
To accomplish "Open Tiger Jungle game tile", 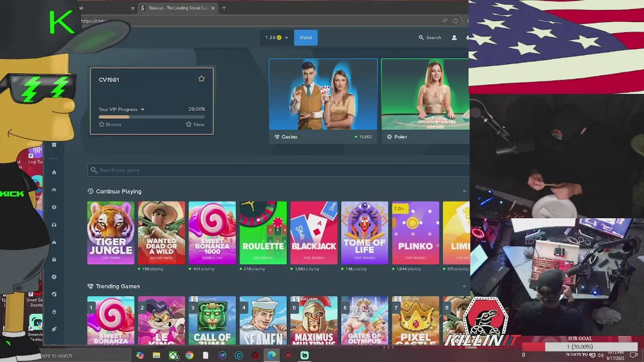I will [x=111, y=233].
